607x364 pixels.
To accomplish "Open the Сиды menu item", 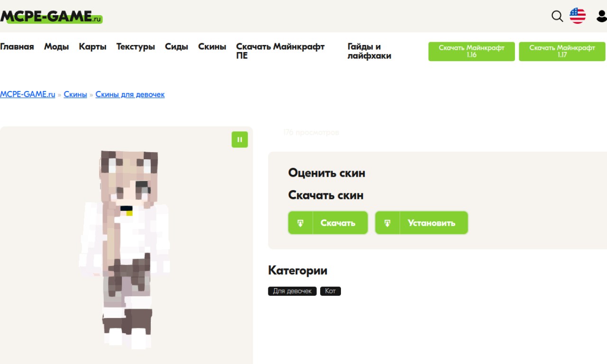I will pos(176,46).
